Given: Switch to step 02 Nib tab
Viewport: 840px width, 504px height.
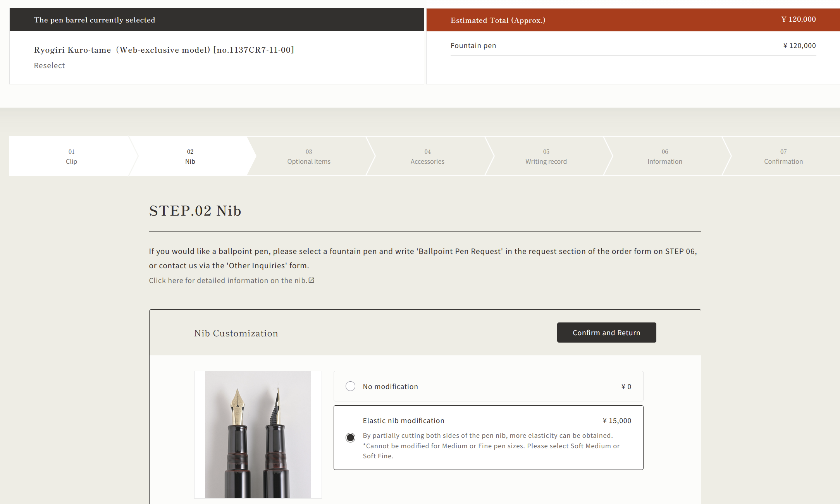Looking at the screenshot, I should pos(190,156).
